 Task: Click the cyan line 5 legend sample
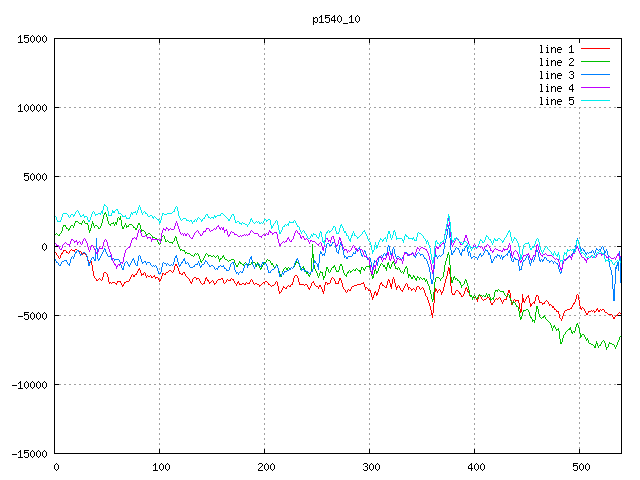pos(595,100)
